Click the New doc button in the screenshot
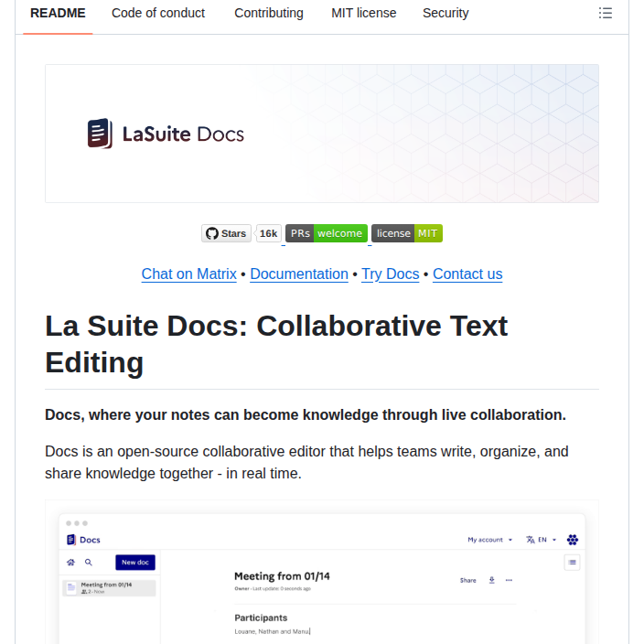 (135, 563)
